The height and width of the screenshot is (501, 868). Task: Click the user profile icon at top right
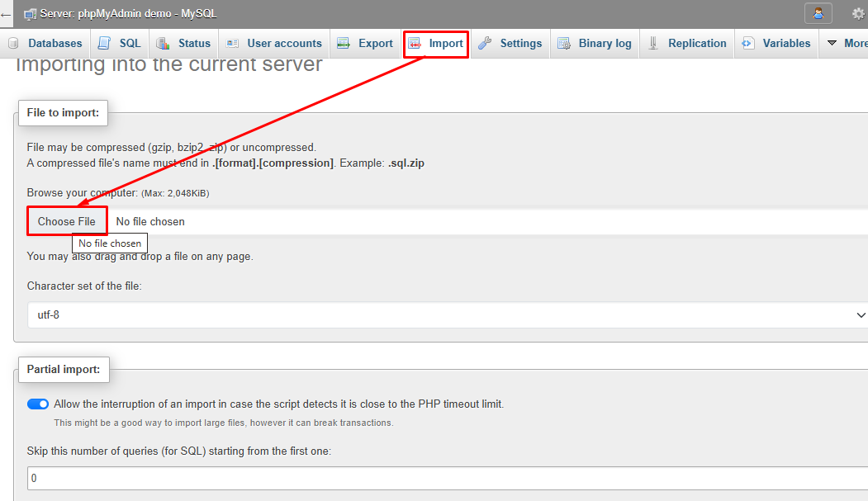tap(818, 13)
